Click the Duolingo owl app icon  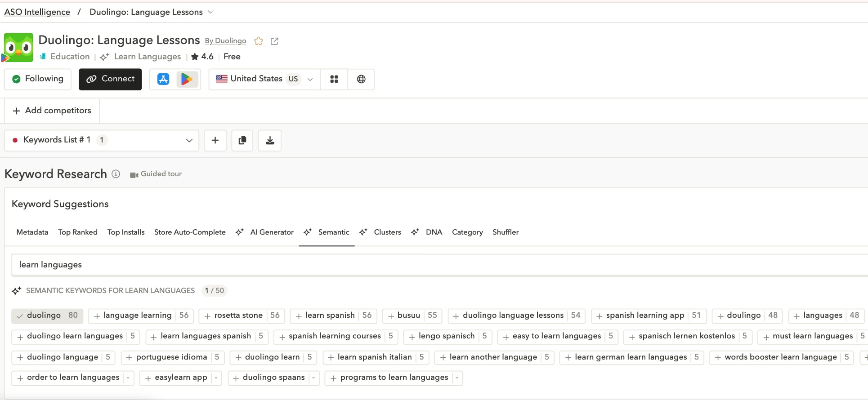tap(18, 47)
